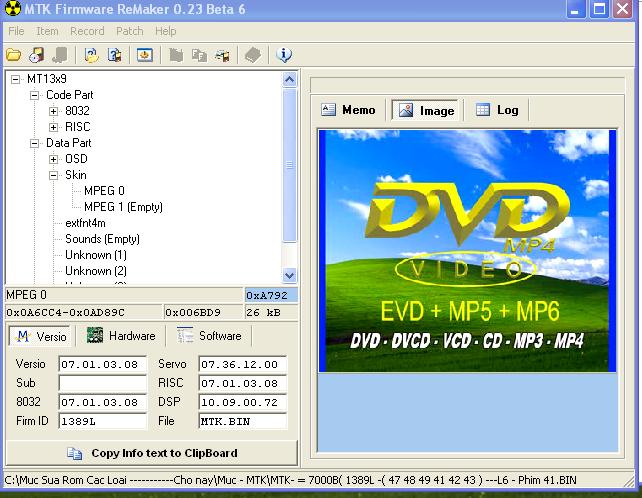The width and height of the screenshot is (642, 498).
Task: Switch to the Log tab
Action: [497, 110]
